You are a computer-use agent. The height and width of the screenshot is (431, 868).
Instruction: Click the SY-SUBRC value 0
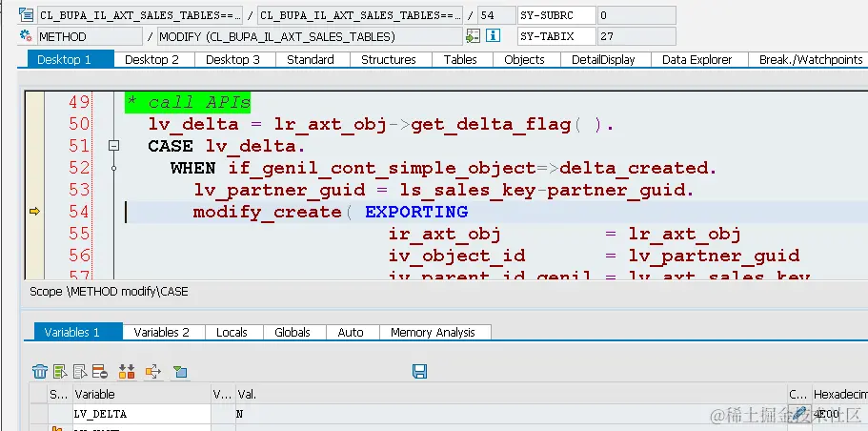tap(636, 15)
